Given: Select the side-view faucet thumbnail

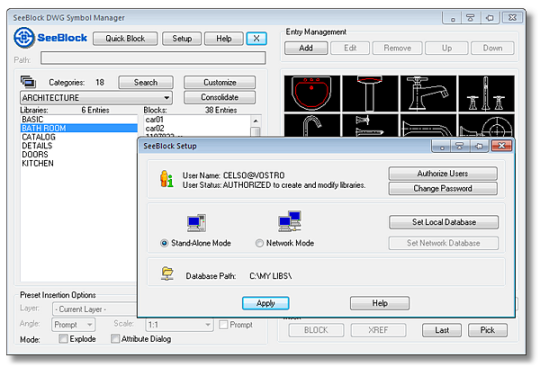Looking at the screenshot, I should [x=428, y=94].
